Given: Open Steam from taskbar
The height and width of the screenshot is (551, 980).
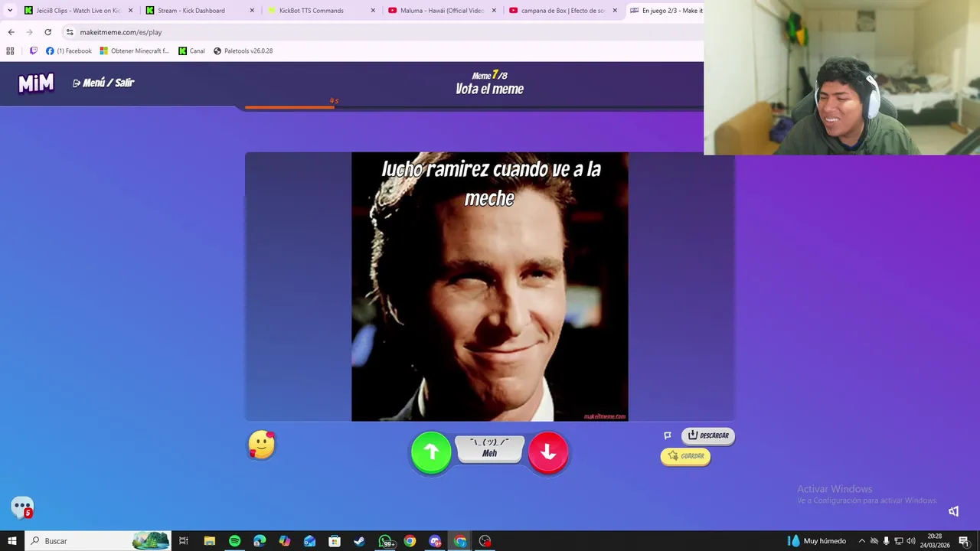Looking at the screenshot, I should tap(359, 541).
